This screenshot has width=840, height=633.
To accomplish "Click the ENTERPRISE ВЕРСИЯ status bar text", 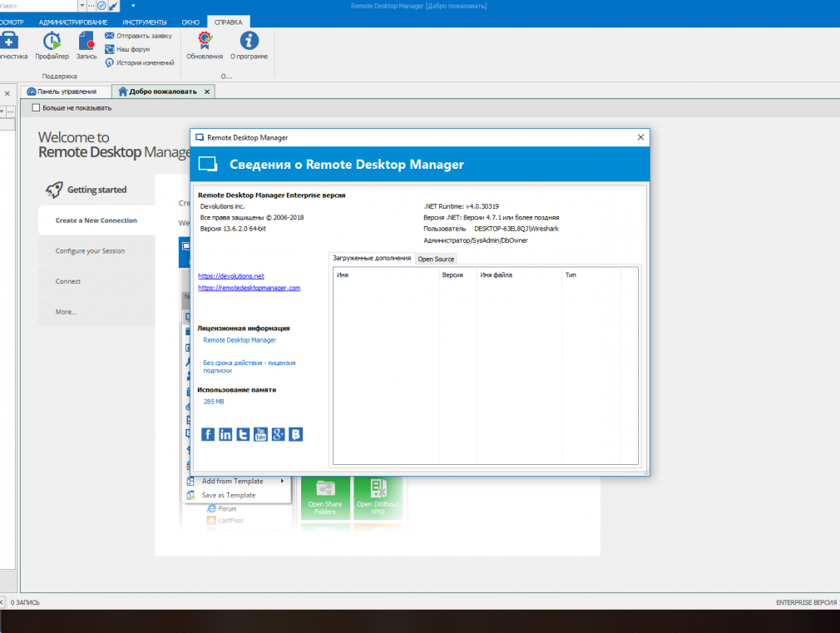I will [x=806, y=602].
